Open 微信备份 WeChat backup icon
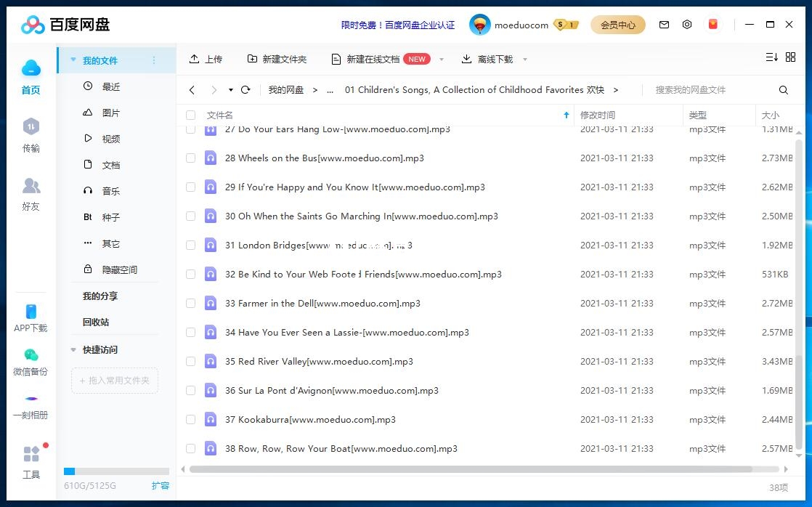The image size is (812, 507). point(31,356)
